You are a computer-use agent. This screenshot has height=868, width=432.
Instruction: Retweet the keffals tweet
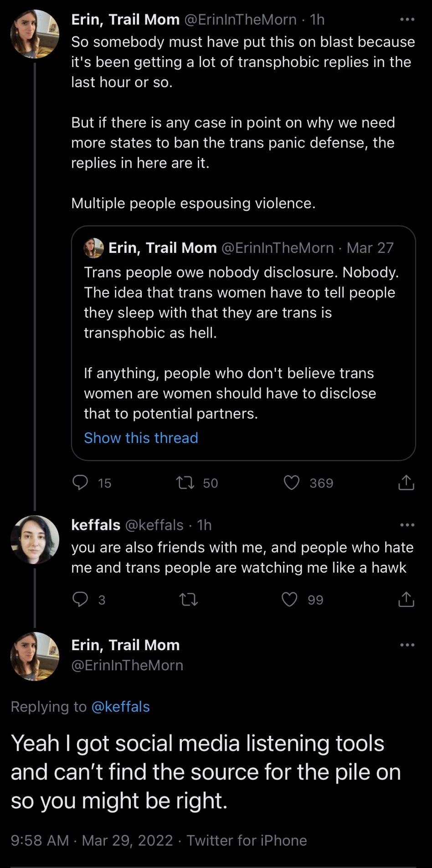[x=189, y=599]
